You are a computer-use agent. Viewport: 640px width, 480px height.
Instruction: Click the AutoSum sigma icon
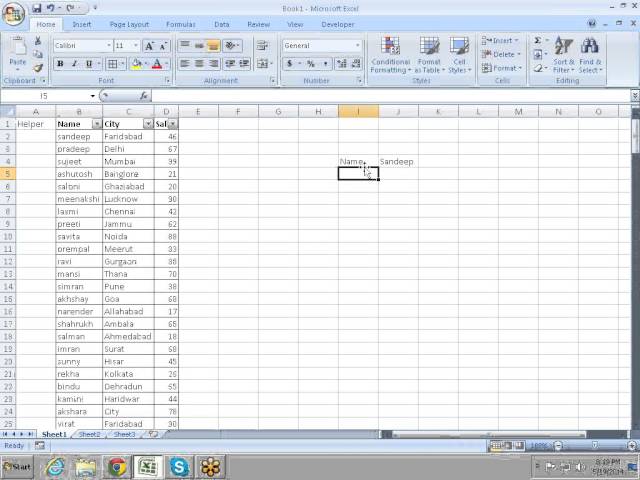coord(538,40)
